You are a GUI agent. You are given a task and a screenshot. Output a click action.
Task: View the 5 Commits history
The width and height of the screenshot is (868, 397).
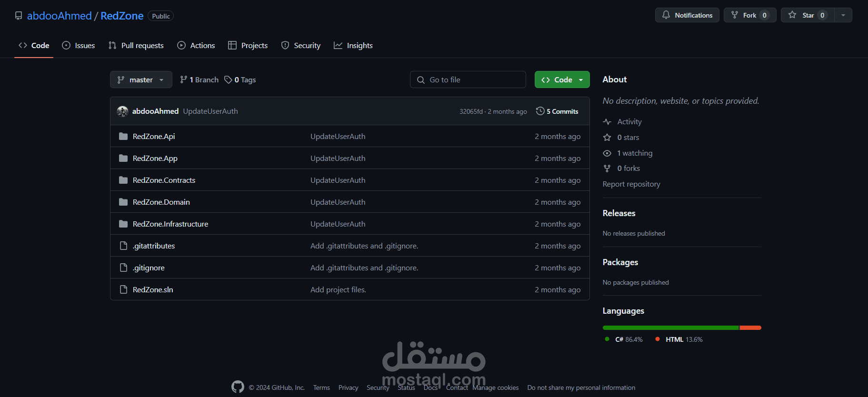[557, 111]
